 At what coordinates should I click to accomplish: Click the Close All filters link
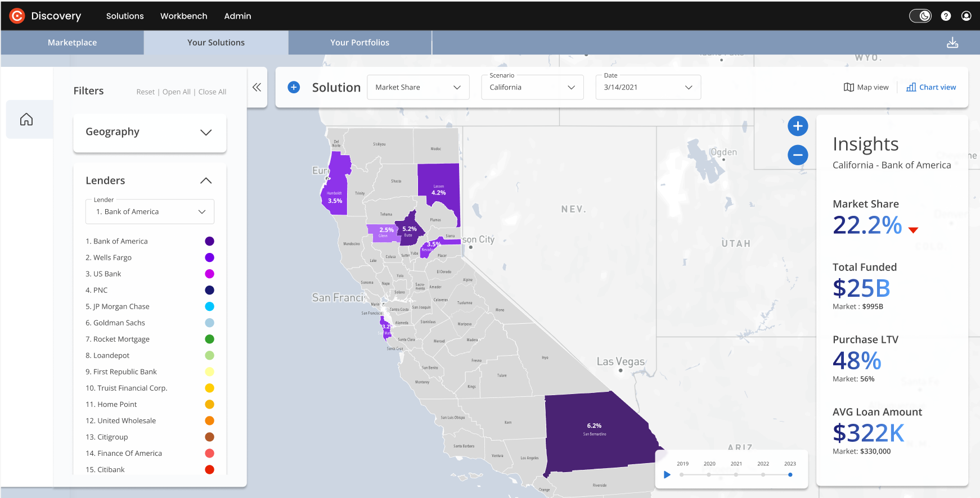pyautogui.click(x=212, y=92)
